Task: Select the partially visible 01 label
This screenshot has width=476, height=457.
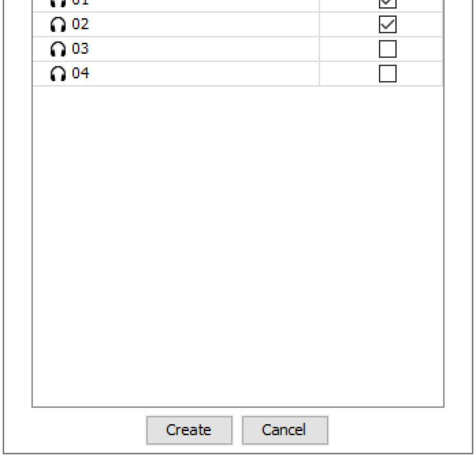Action: coord(80,3)
